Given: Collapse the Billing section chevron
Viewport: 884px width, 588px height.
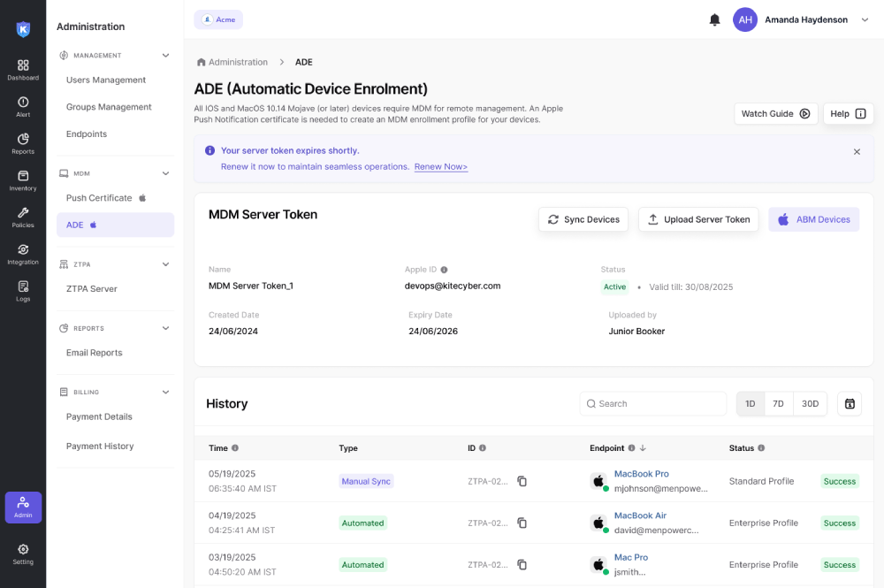Looking at the screenshot, I should click(x=165, y=392).
